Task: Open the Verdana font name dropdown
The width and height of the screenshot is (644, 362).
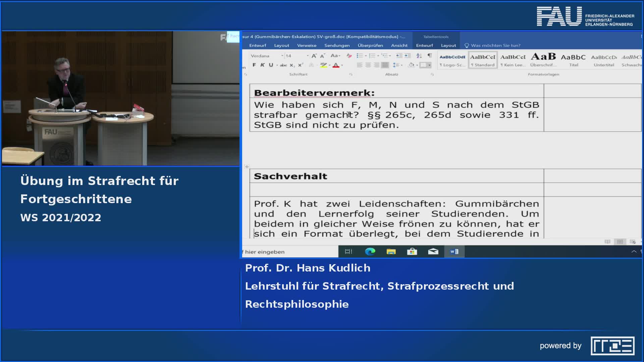Action: pyautogui.click(x=282, y=56)
